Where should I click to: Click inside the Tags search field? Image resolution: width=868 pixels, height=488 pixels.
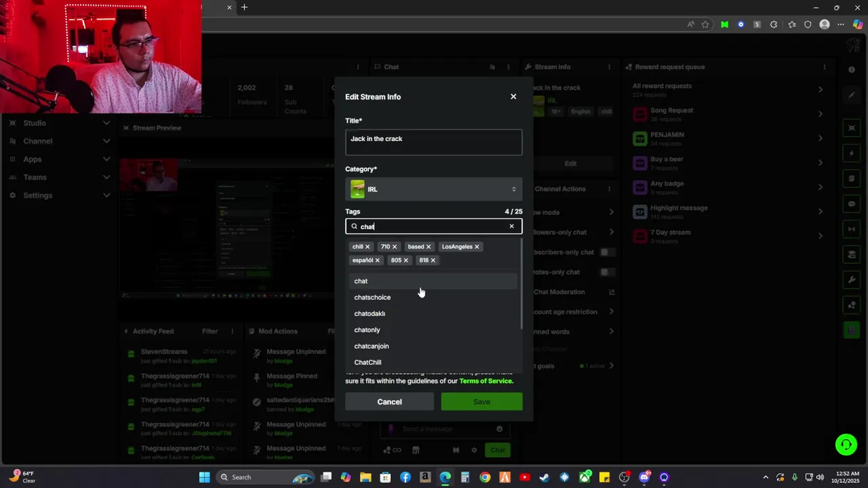tap(434, 226)
